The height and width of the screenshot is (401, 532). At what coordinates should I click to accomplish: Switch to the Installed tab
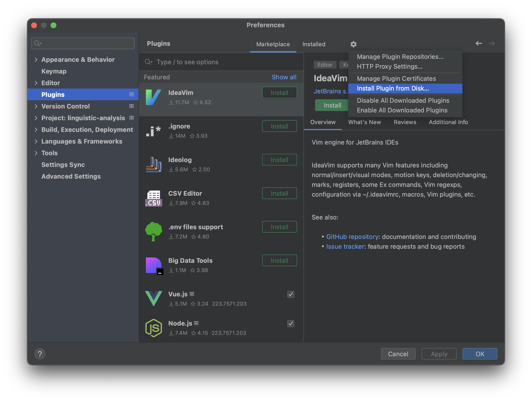click(314, 44)
